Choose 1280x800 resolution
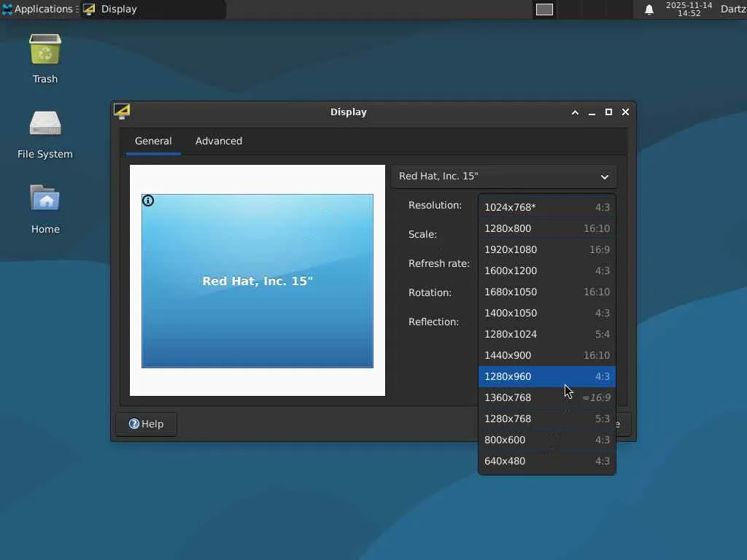 pyautogui.click(x=547, y=228)
